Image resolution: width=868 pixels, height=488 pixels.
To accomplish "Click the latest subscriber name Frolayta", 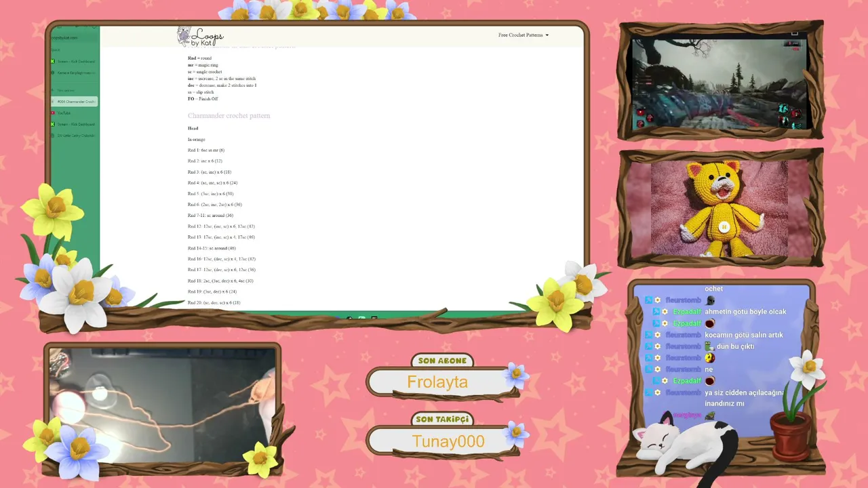I will click(437, 382).
